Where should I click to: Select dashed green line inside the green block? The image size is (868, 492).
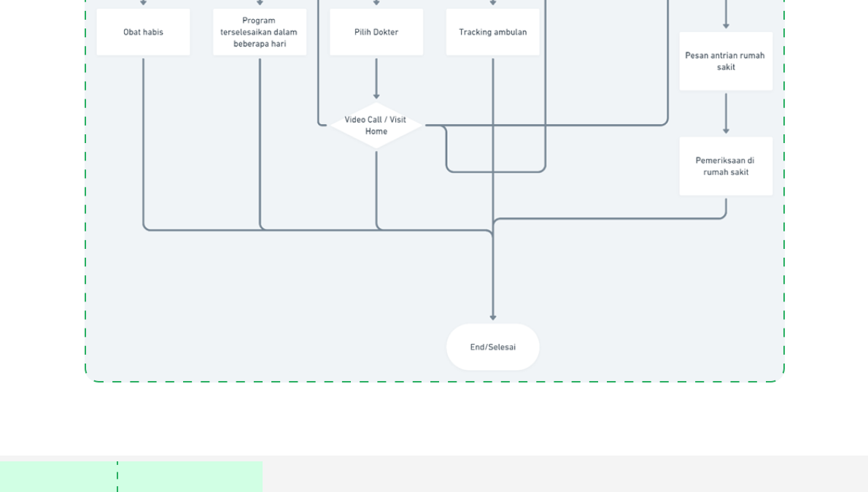tap(117, 477)
